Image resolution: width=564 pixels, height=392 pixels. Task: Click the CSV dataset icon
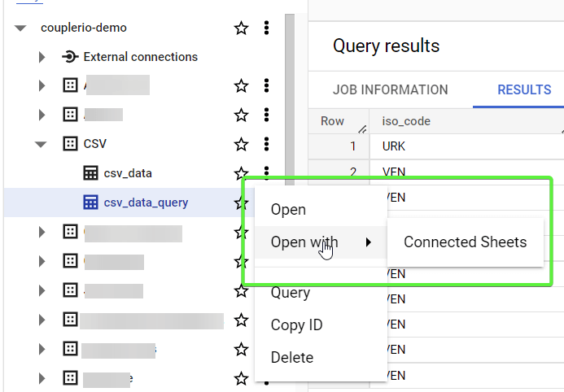point(70,144)
